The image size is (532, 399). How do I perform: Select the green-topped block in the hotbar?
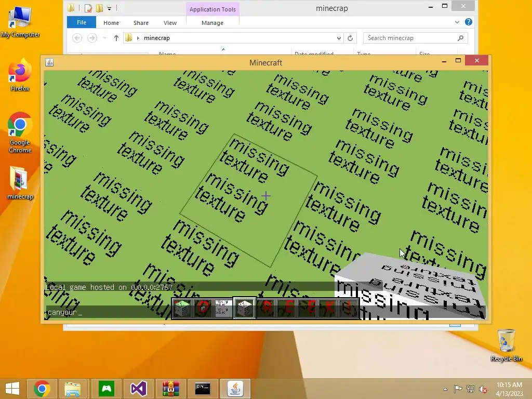182,308
